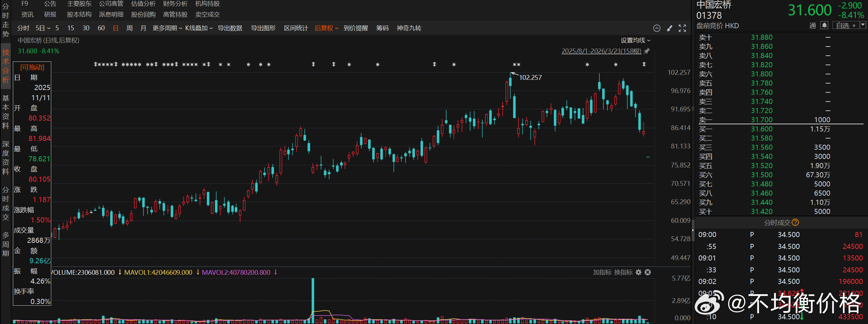The image size is (868, 324).
Task: Choose the 5-minute period
Action: pos(57,28)
